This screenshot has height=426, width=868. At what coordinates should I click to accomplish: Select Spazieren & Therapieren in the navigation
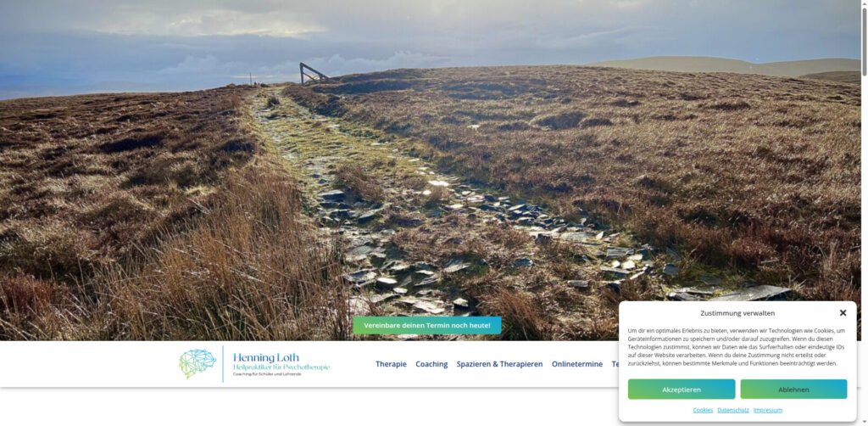point(499,364)
